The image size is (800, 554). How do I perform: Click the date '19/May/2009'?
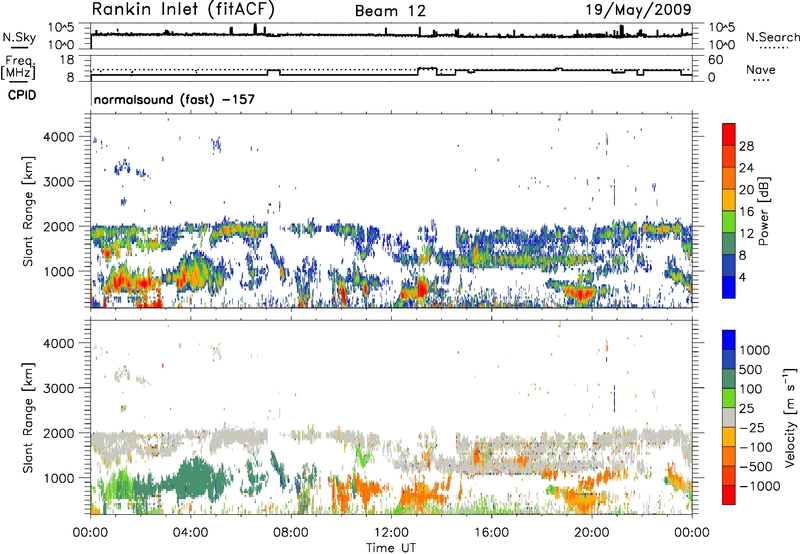coord(638,10)
